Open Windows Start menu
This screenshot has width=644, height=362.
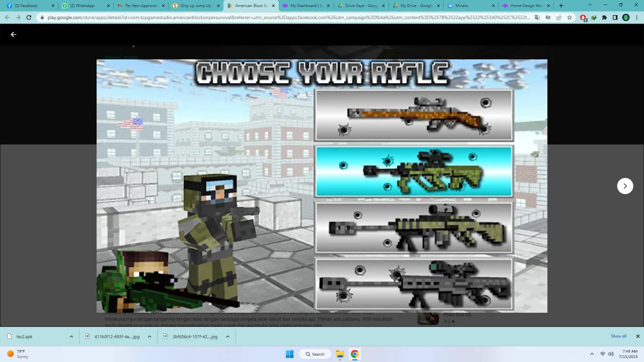point(290,354)
